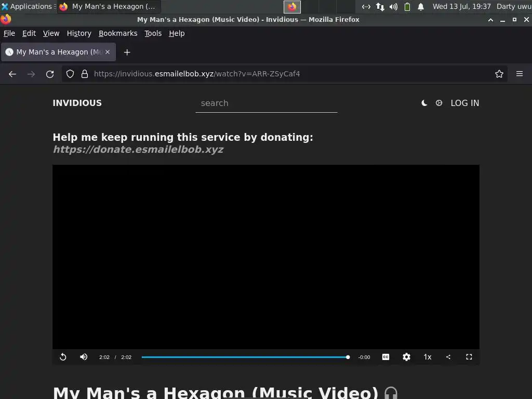Image resolution: width=532 pixels, height=399 pixels.
Task: Open the video player settings gear
Action: (x=406, y=357)
